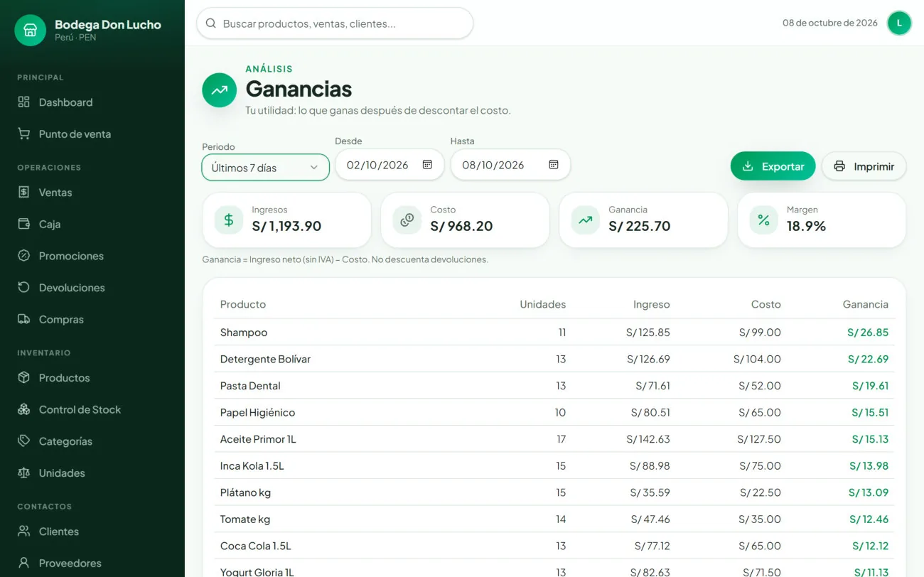The image size is (924, 577).
Task: Click the Proveedores person icon
Action: tap(24, 563)
